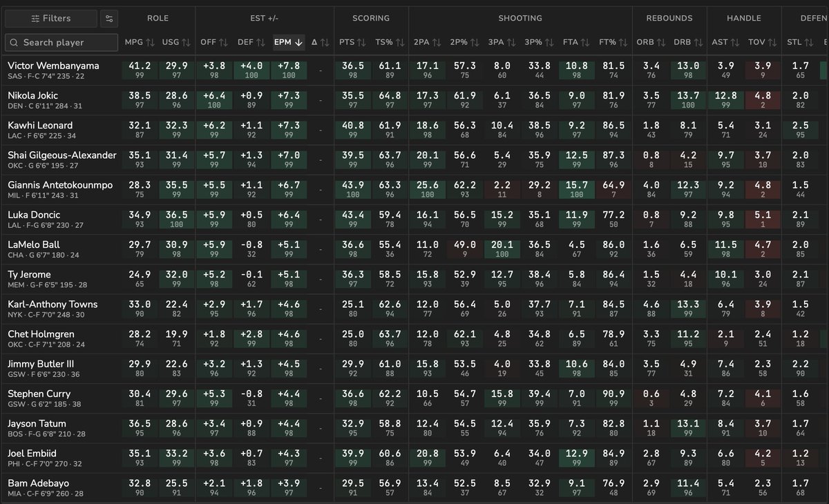Select Stephen Curry's 90.9 FT% cell
The width and height of the screenshot is (829, 504).
click(x=614, y=398)
